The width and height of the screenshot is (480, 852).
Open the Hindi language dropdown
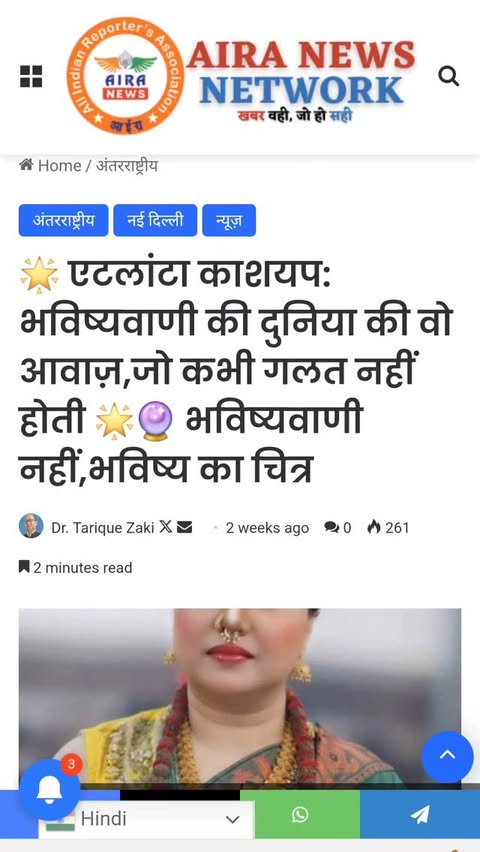click(x=146, y=819)
